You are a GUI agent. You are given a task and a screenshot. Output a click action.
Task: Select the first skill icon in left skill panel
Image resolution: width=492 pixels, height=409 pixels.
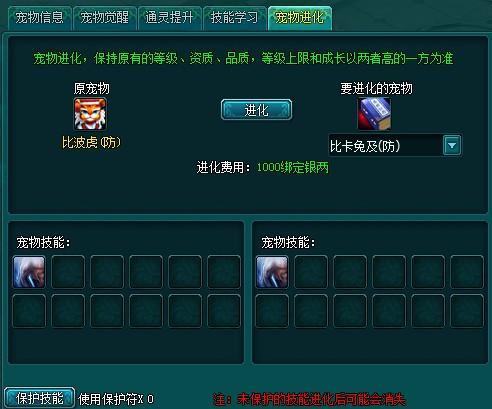[x=29, y=272]
